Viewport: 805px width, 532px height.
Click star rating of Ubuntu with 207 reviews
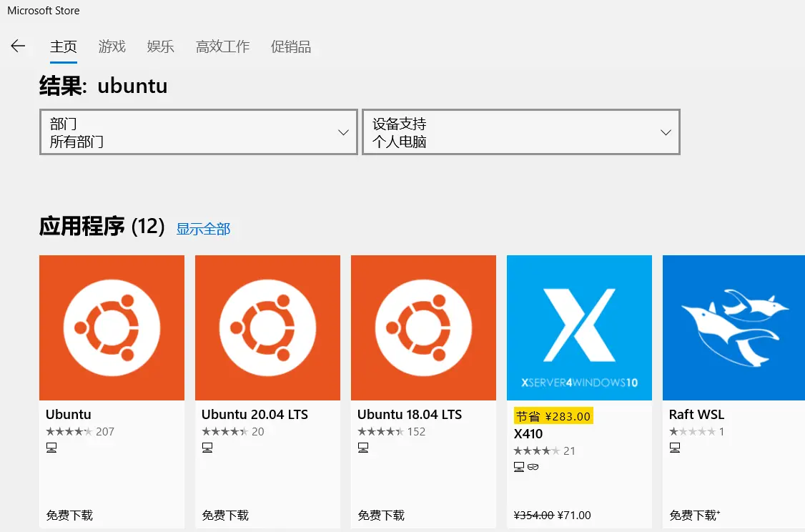pyautogui.click(x=69, y=431)
